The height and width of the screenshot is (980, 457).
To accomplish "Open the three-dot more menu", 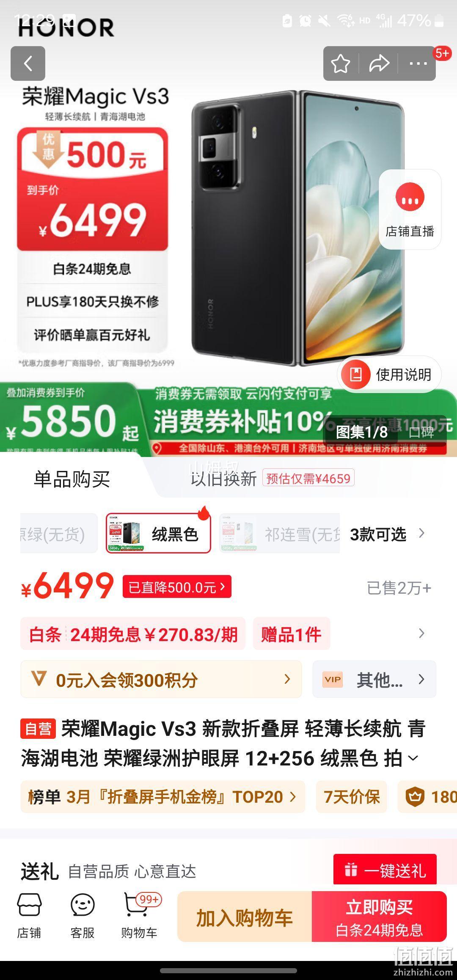I will coord(418,64).
